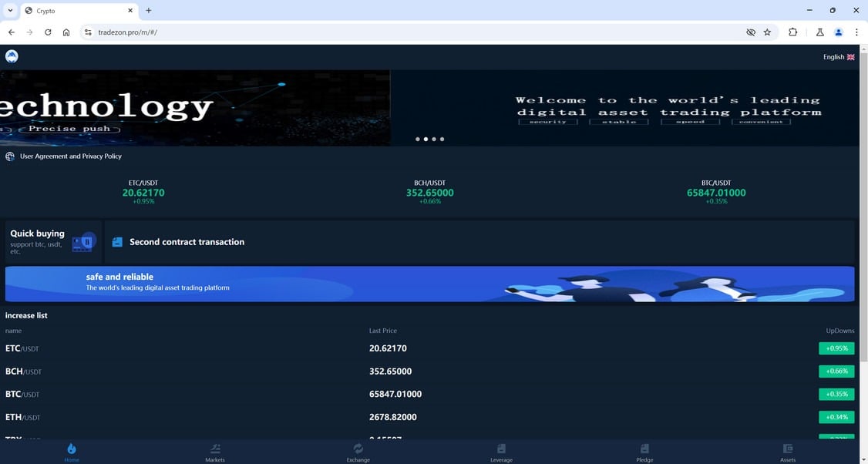The image size is (868, 464).
Task: Select the Home flame icon in bottom navigation
Action: [x=72, y=448]
